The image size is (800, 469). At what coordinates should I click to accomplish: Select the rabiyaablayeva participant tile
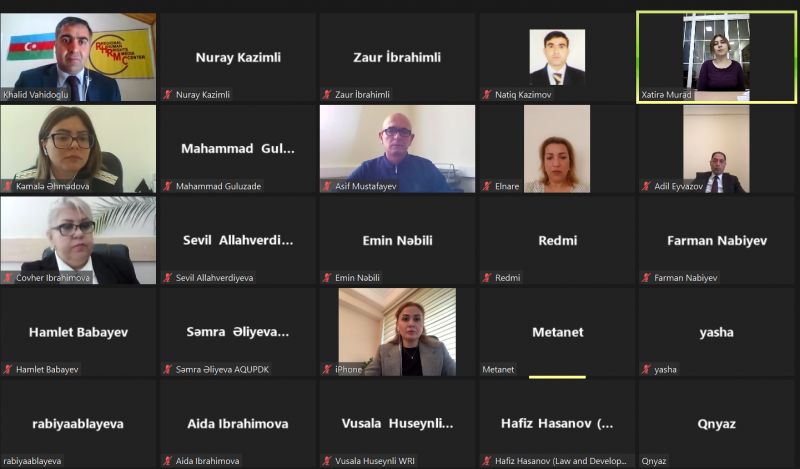78,424
